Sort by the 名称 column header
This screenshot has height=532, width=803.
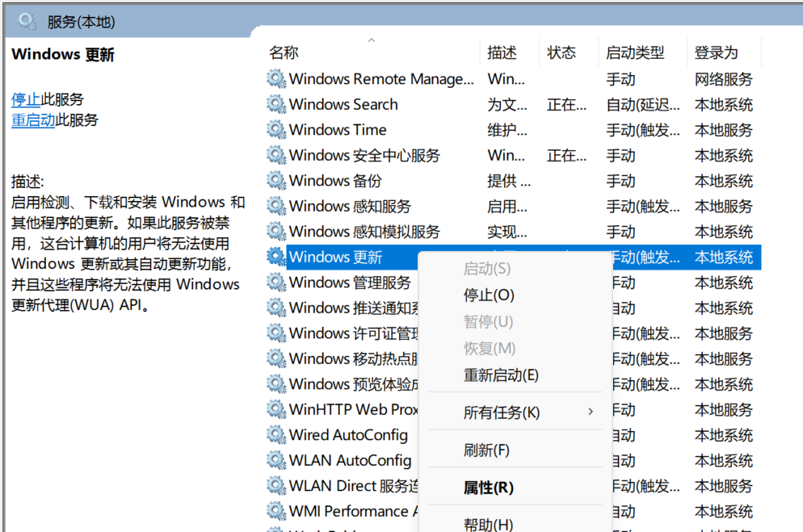point(284,52)
